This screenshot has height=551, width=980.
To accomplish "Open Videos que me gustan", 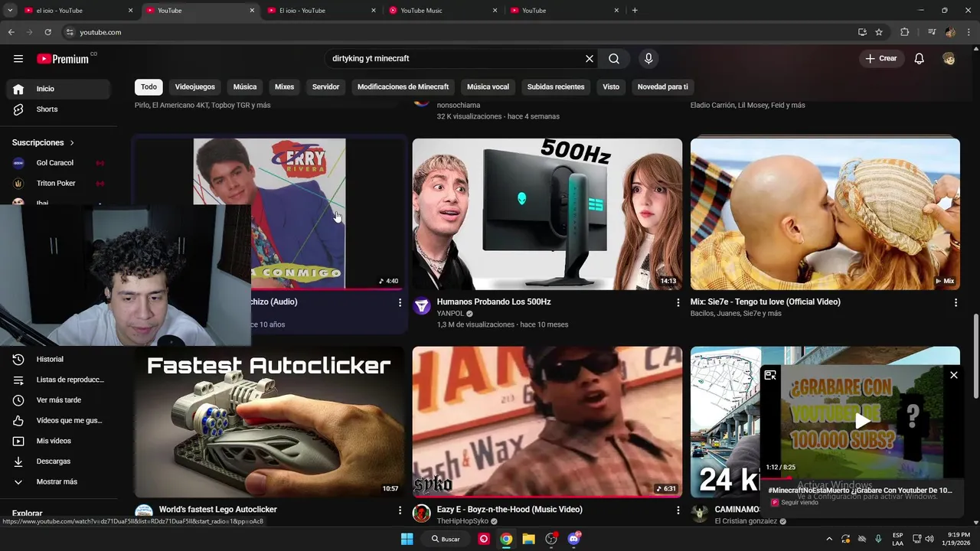I will pos(58,420).
